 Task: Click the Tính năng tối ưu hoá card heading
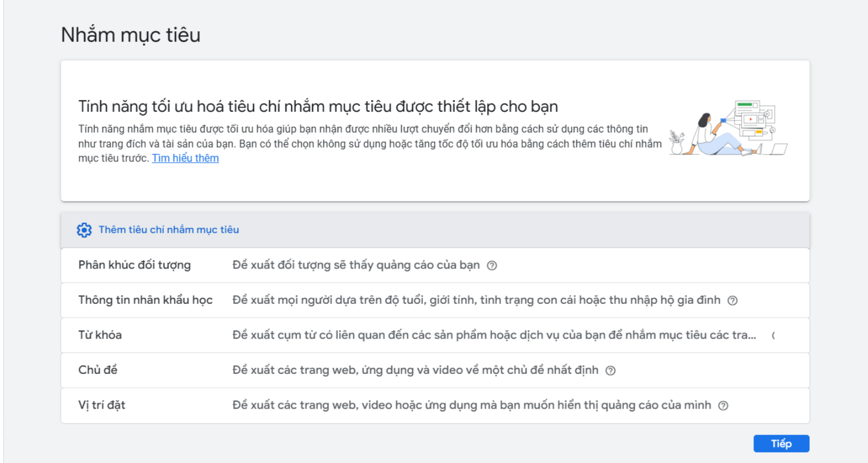[x=318, y=107]
